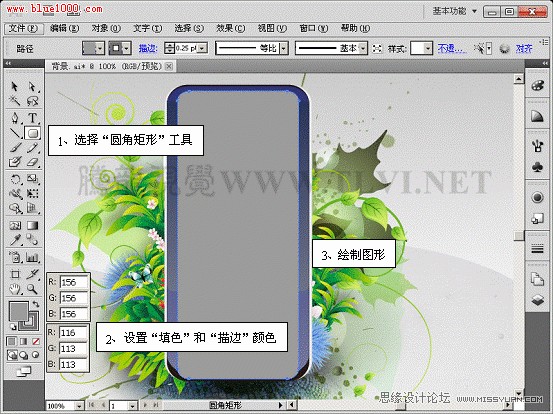Select the Gradient tool
Screen dimensions: 553x414
[x=32, y=225]
